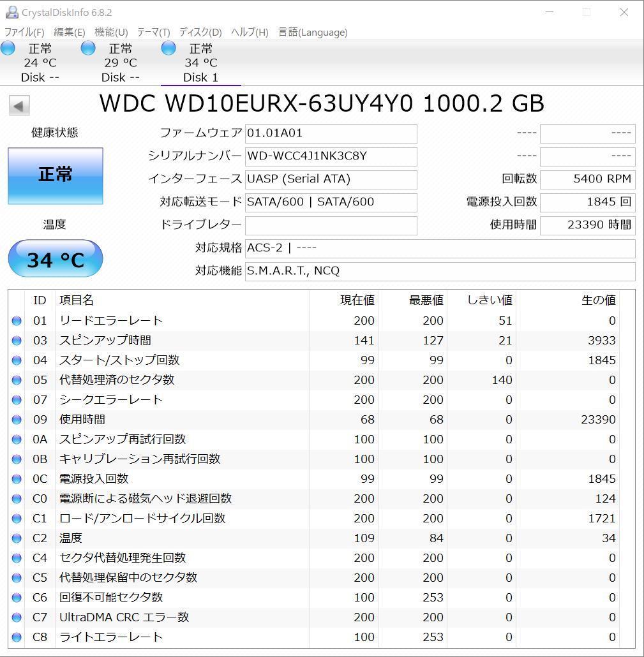Screen dimensions: 644x657
Task: Click the status dot of row C4 セクタ代替処理発生回数
Action: click(x=17, y=558)
